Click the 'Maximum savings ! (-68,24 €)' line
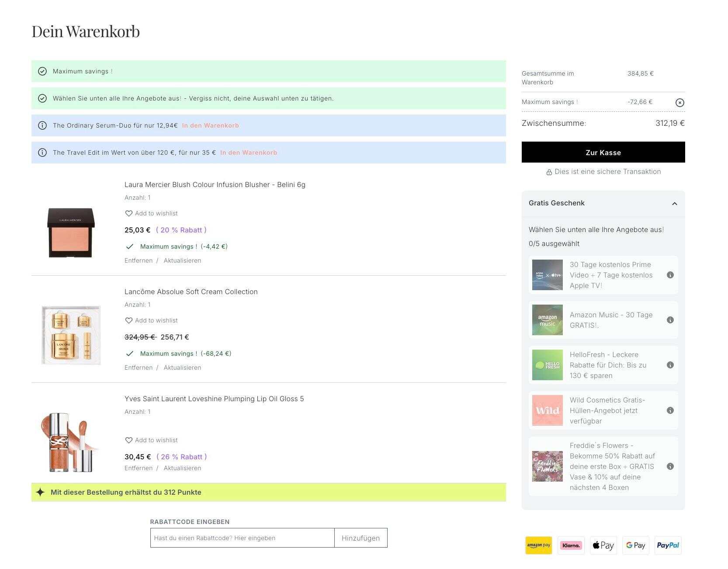728x569 pixels. 185,354
